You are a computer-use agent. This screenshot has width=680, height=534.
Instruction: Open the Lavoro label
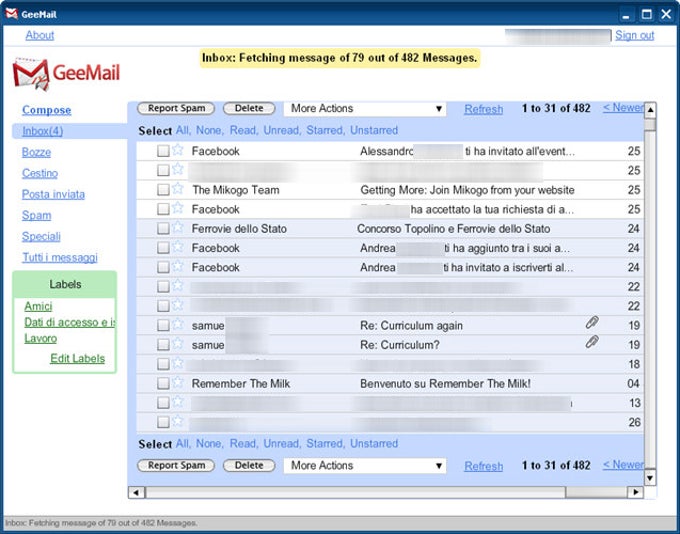coord(40,338)
